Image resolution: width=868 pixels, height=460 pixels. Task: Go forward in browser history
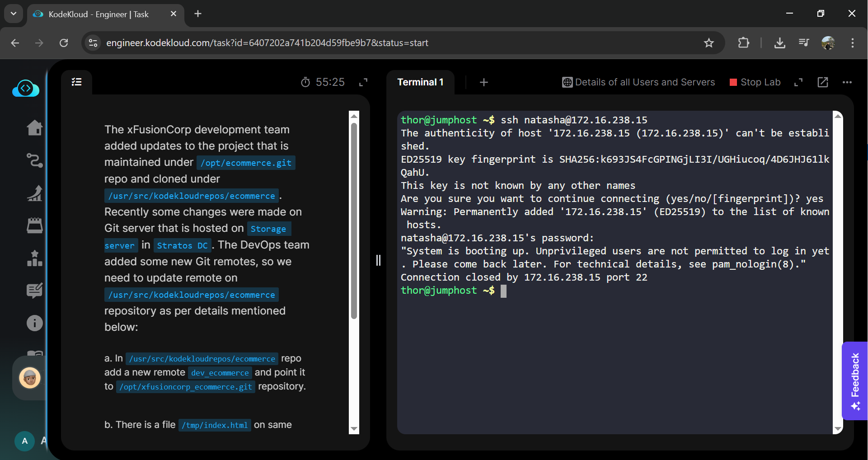click(39, 43)
